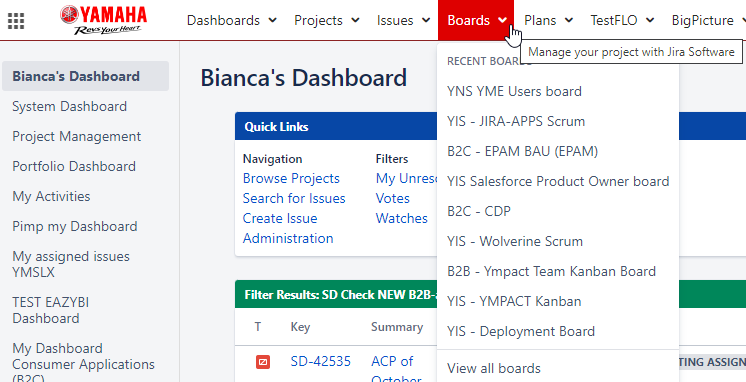Click the SD-42535 issue type icon
The height and width of the screenshot is (382, 746).
[263, 362]
